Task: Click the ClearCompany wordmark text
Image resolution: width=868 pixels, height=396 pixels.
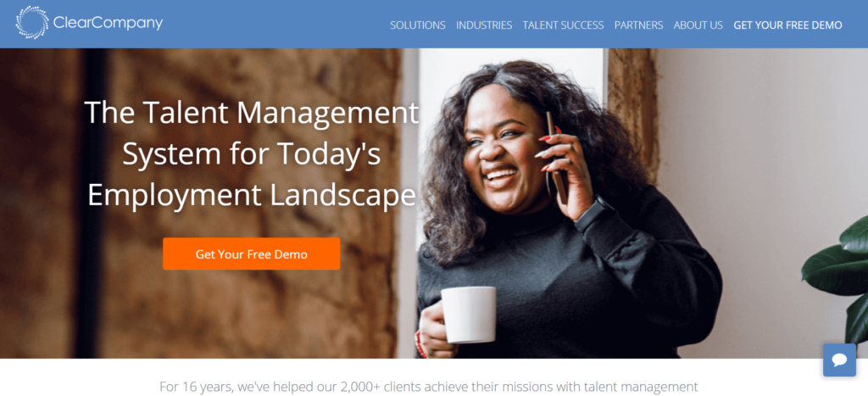Action: pos(108,23)
